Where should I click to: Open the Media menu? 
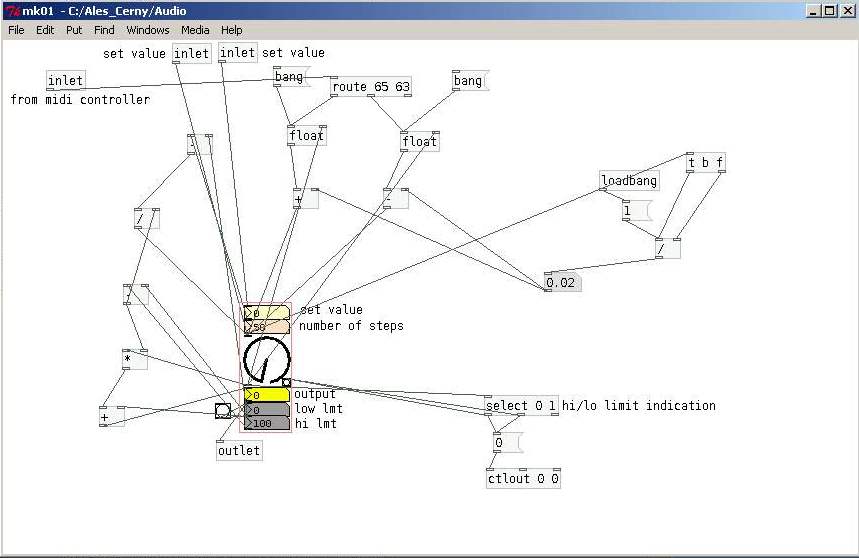tap(195, 30)
